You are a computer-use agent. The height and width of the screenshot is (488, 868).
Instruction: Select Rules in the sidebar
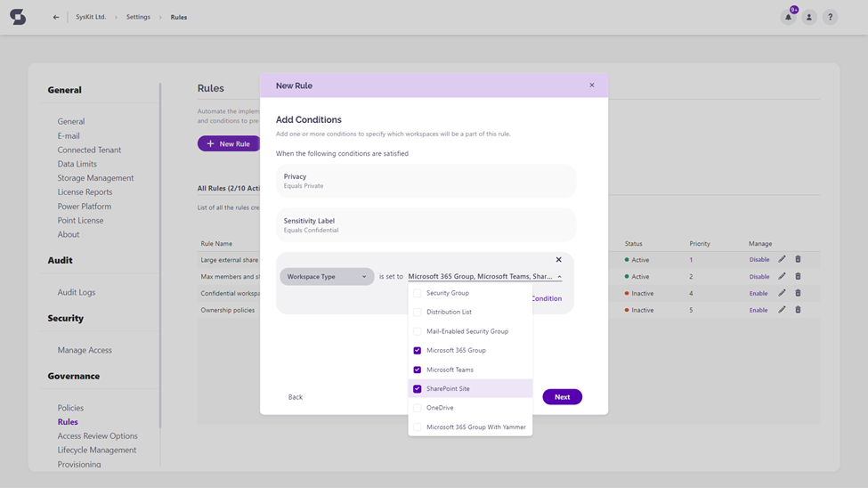pyautogui.click(x=68, y=421)
